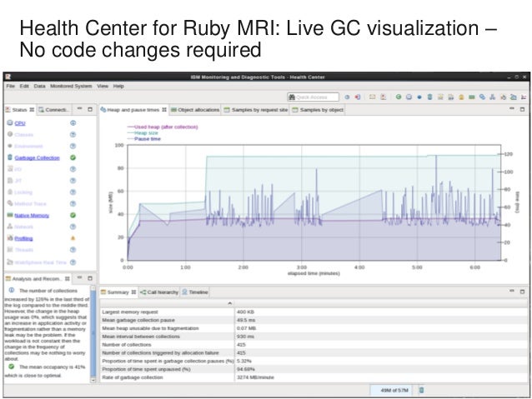Open the Monitored System menu
Screen dimensions: 532x399
pos(71,86)
